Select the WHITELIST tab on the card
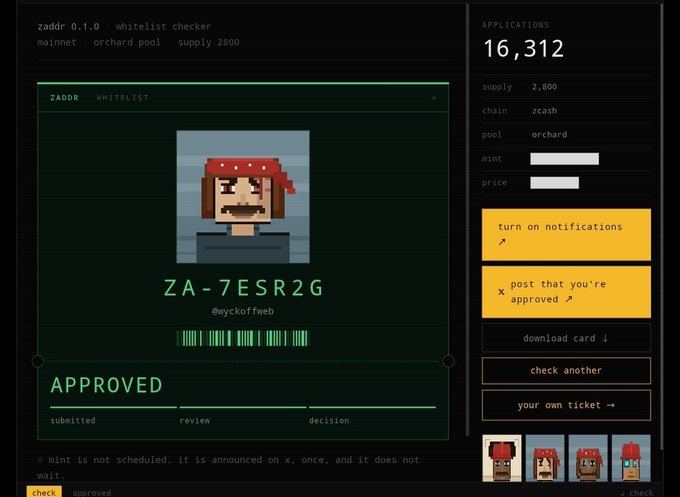Image resolution: width=680 pixels, height=497 pixels. [x=123, y=98]
